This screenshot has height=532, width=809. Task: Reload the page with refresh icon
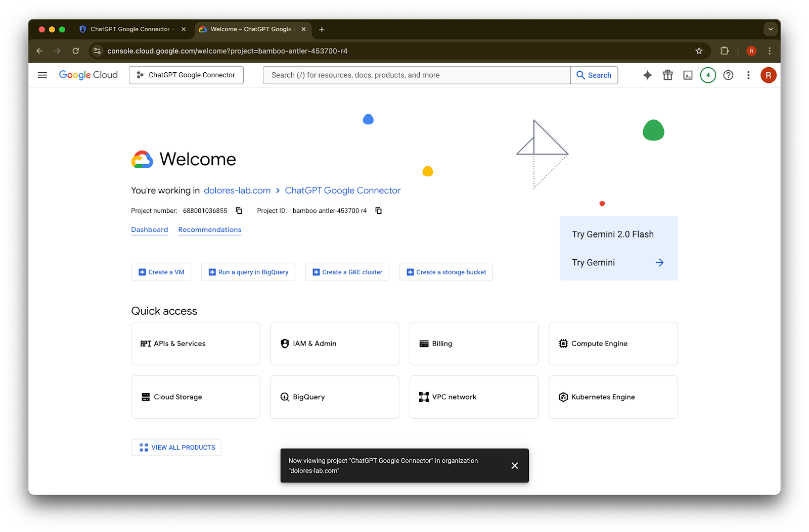[x=76, y=51]
